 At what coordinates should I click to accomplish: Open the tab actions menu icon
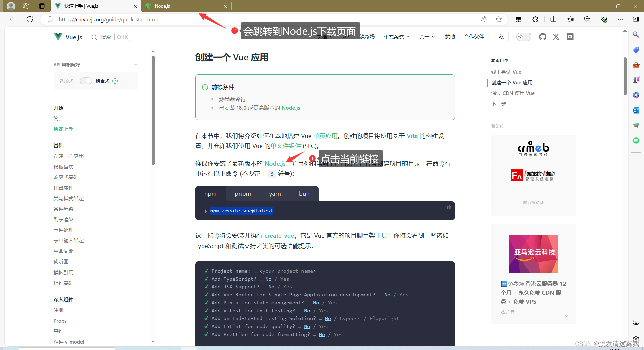click(x=42, y=6)
